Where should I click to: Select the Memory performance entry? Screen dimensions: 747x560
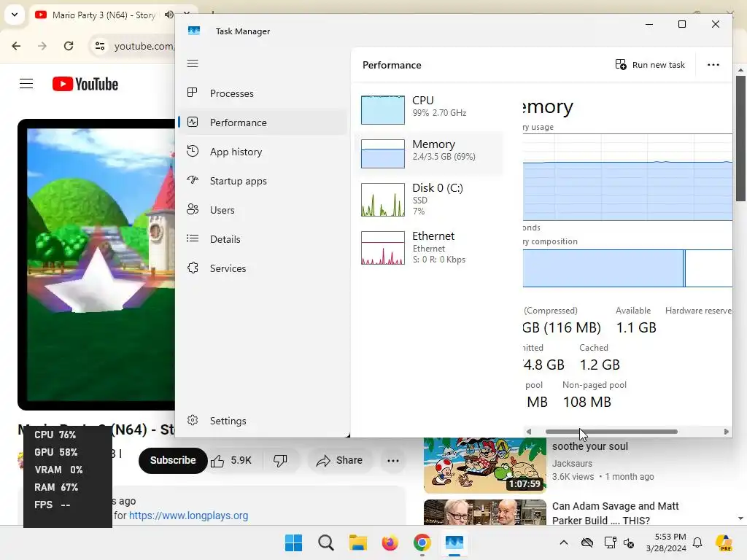[x=429, y=153]
